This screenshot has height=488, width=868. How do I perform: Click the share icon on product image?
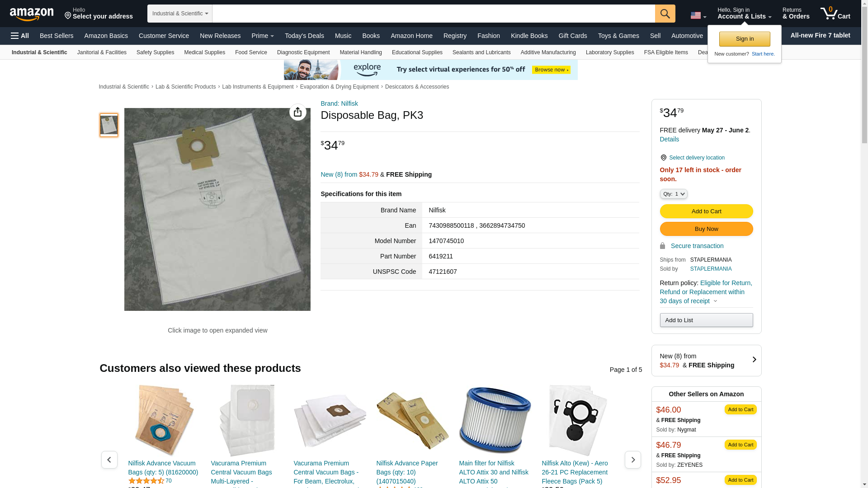point(297,112)
